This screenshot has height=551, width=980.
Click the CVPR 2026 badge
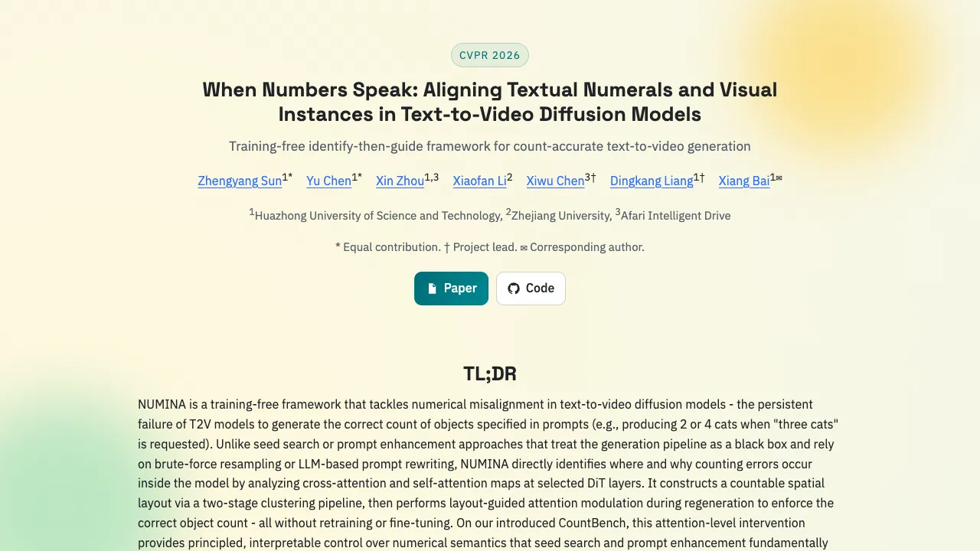pos(490,55)
